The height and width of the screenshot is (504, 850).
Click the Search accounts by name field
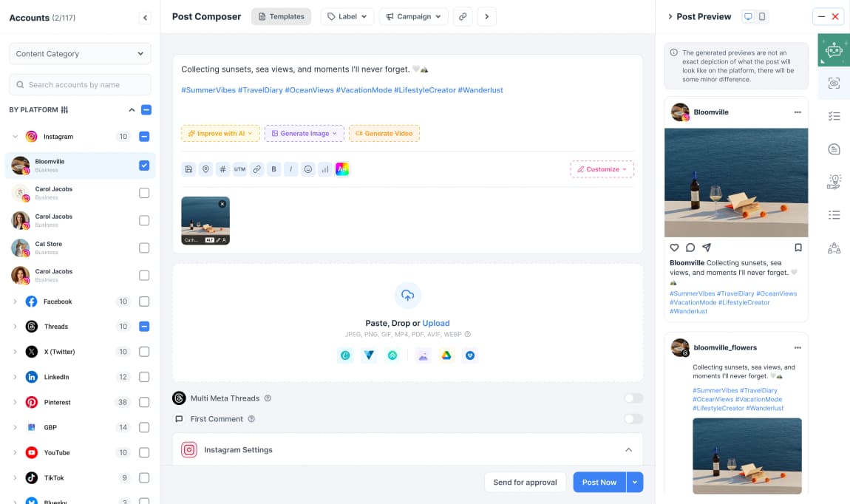pyautogui.click(x=81, y=84)
